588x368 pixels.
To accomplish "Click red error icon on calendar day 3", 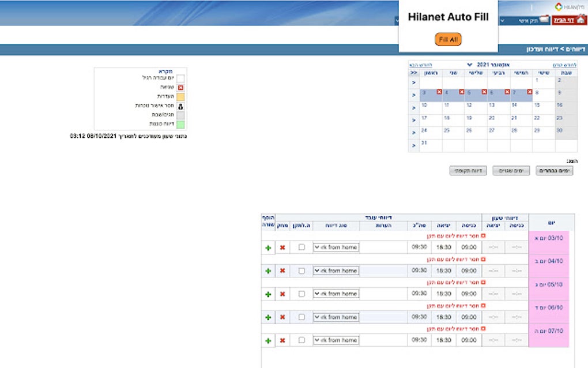I will pyautogui.click(x=439, y=92).
